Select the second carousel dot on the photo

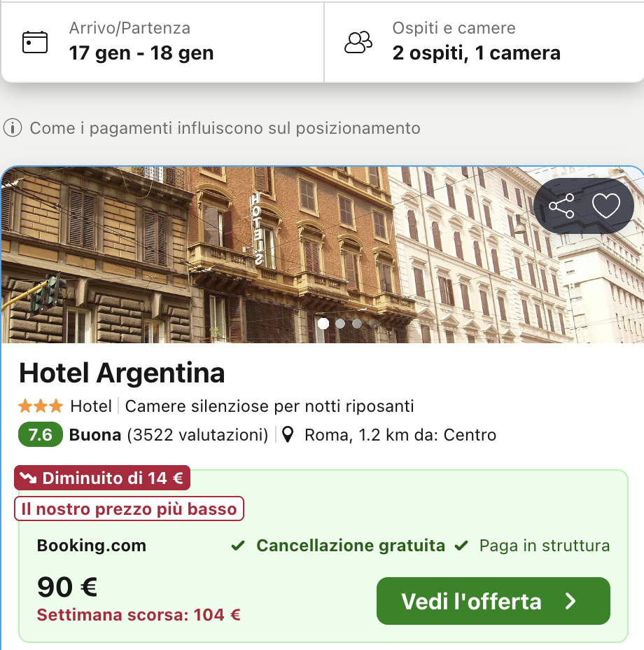(340, 324)
